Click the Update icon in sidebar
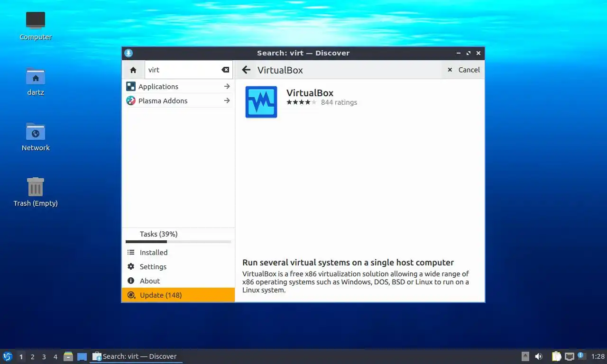Viewport: 607px width, 364px height. tap(131, 295)
